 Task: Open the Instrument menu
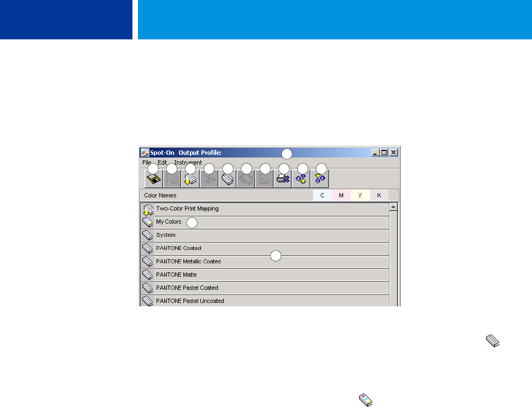[188, 162]
